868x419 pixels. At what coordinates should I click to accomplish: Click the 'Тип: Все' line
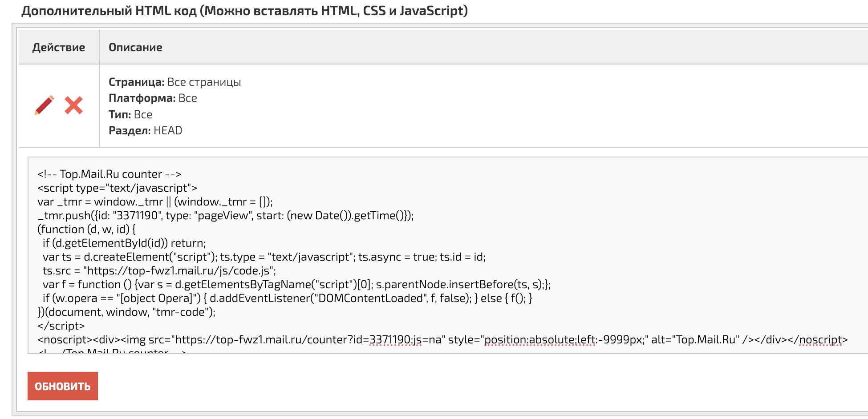tap(130, 115)
